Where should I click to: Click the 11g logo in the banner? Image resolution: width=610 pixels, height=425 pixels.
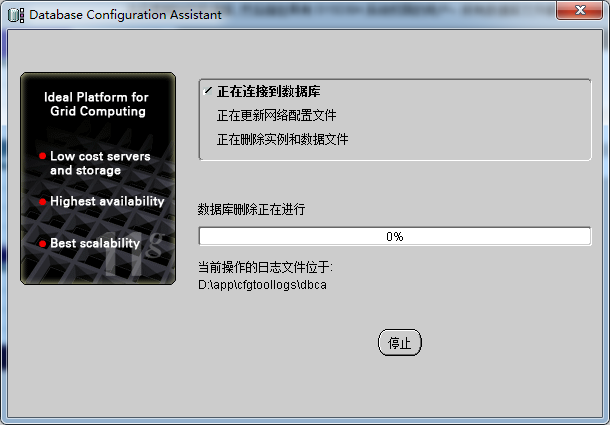(x=134, y=254)
